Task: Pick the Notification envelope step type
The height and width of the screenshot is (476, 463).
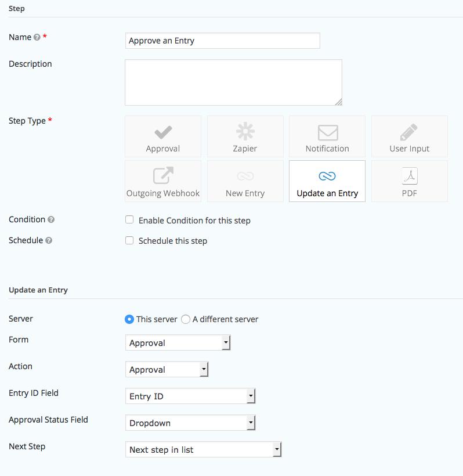Action: click(327, 136)
